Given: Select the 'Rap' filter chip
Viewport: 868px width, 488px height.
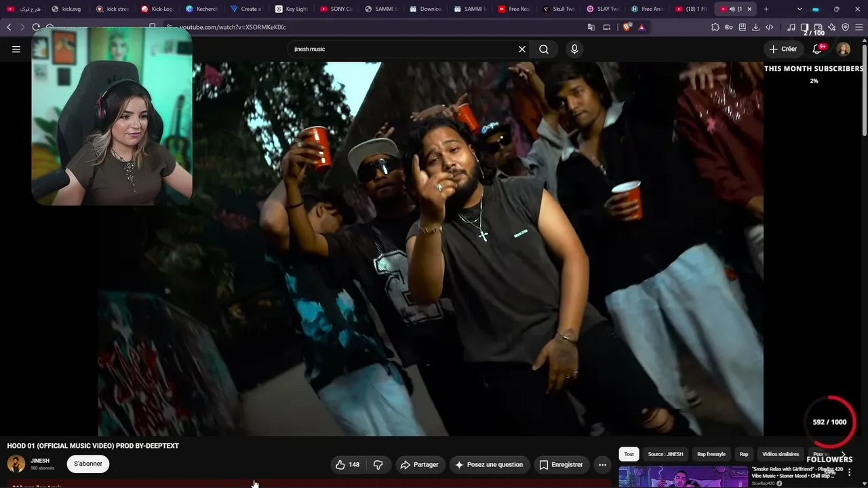Looking at the screenshot, I should 744,454.
